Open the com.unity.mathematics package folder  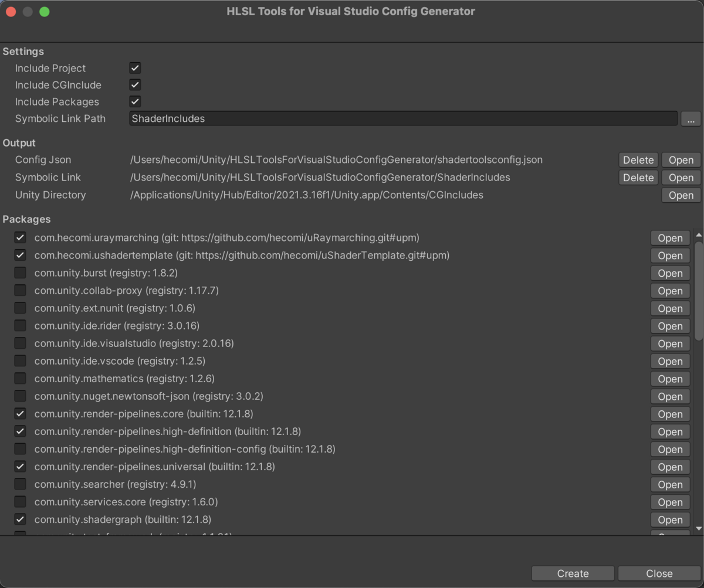click(x=670, y=379)
